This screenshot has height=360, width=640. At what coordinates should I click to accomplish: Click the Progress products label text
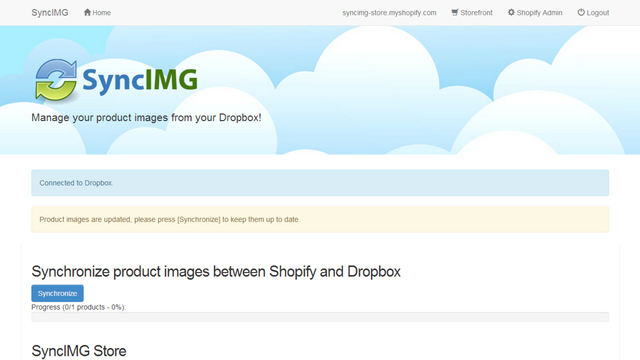(79, 307)
